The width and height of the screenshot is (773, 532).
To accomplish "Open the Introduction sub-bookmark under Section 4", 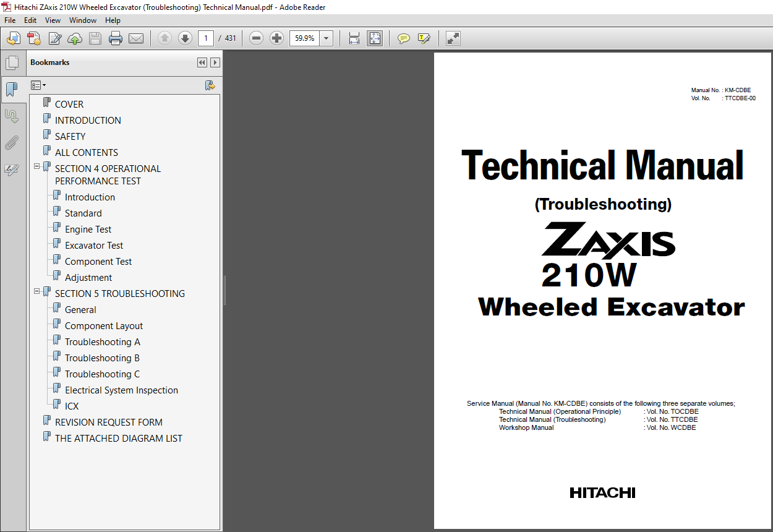I will (x=90, y=197).
